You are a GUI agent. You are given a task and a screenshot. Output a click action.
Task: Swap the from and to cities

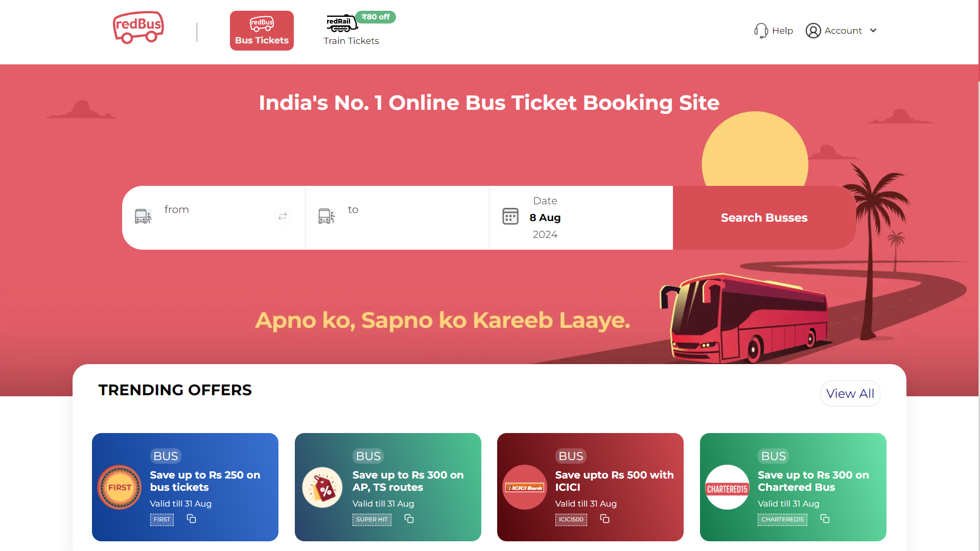pyautogui.click(x=283, y=217)
